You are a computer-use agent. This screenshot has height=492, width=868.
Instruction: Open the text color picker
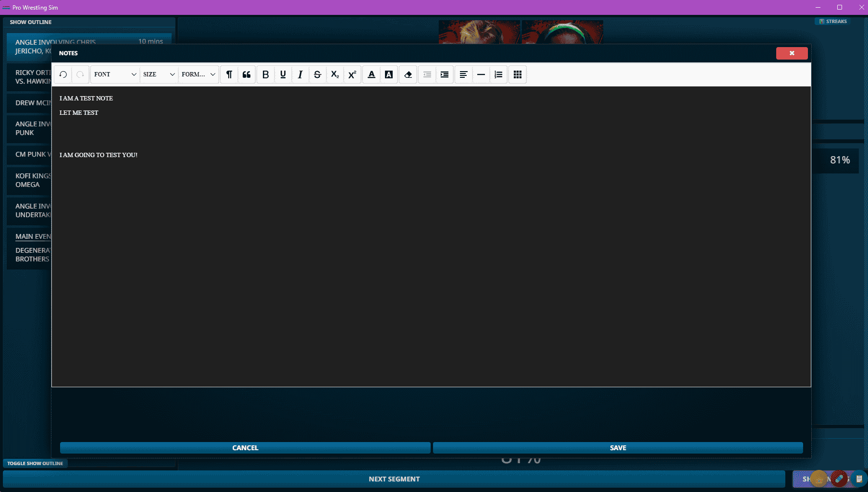click(372, 74)
